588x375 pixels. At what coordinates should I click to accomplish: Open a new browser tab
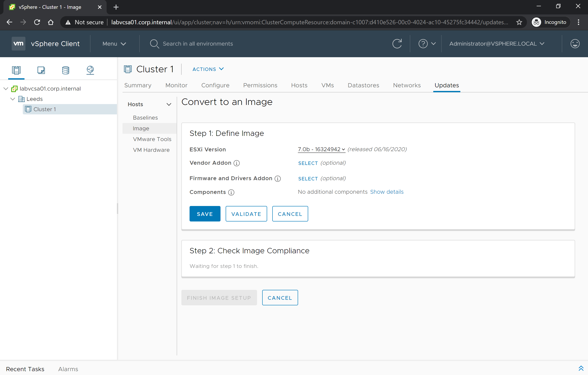[x=116, y=7]
